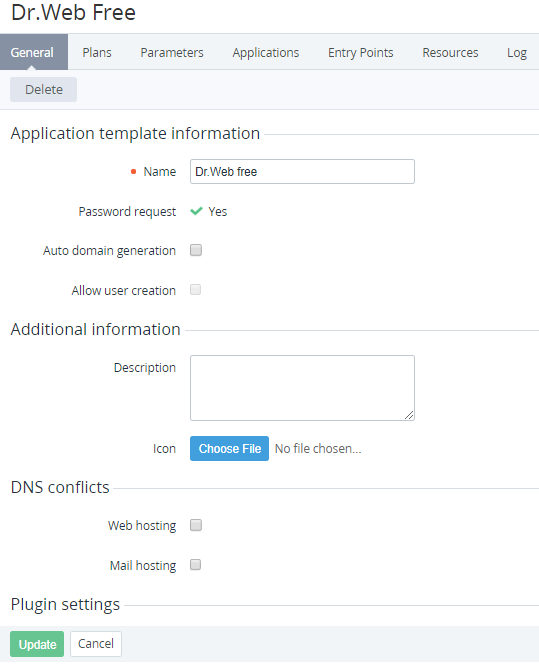Open the Parameters tab
This screenshot has height=667, width=539.
click(x=172, y=52)
